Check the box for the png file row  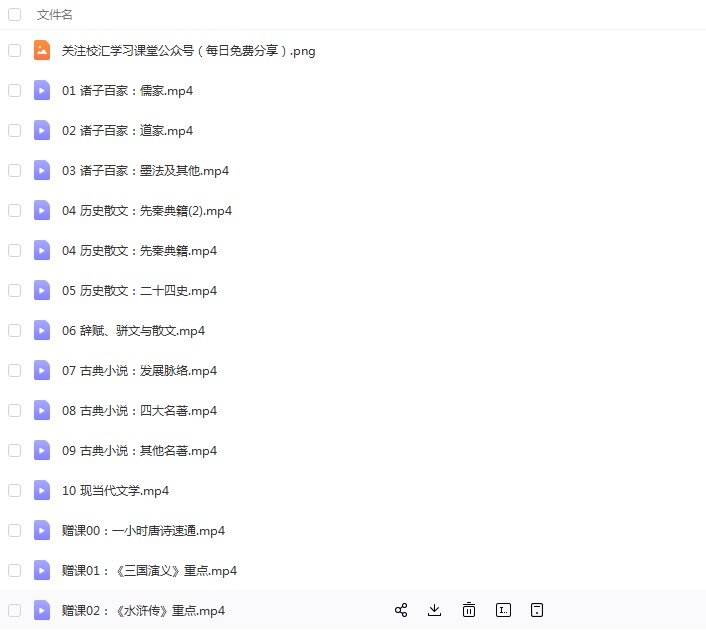14,50
